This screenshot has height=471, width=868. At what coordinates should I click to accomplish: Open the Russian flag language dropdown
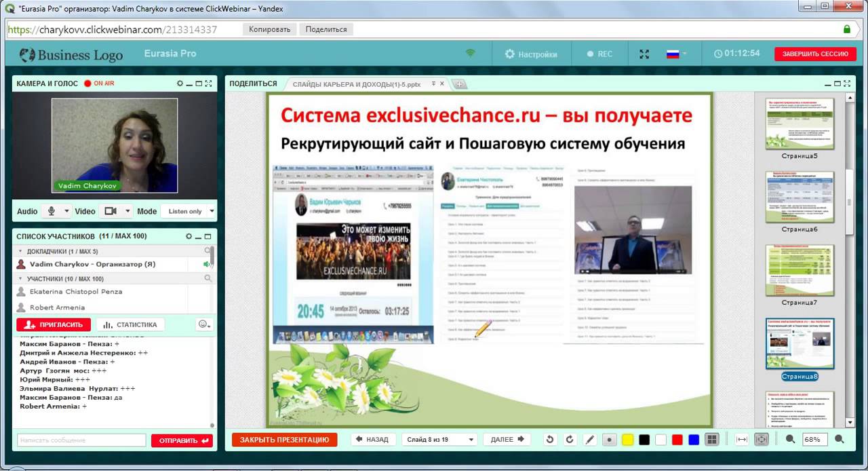point(676,54)
